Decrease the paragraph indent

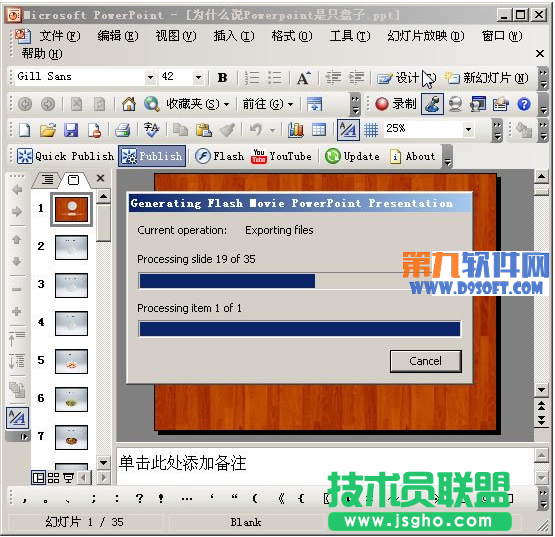pos(333,78)
